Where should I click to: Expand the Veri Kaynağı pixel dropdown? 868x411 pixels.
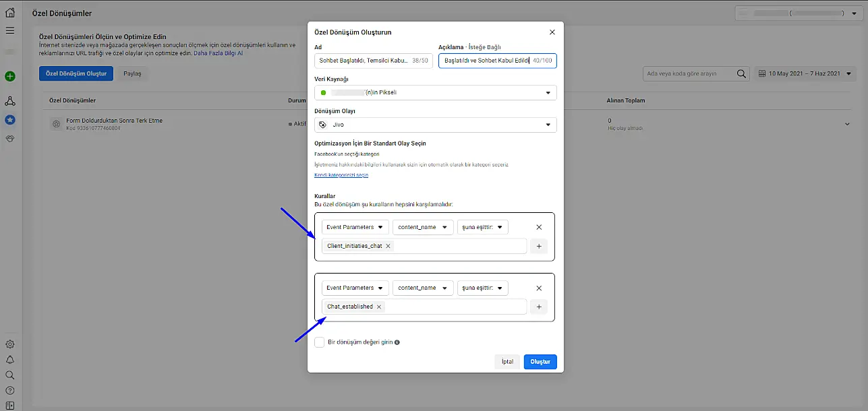pyautogui.click(x=435, y=92)
